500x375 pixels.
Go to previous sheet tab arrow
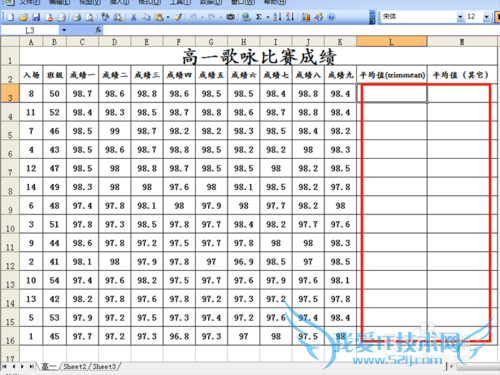(14, 367)
